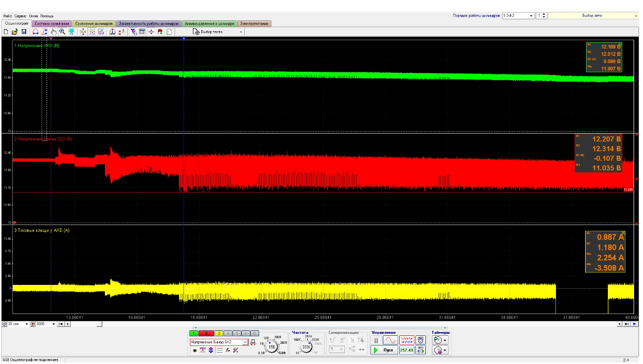
Task: Open the Сервис menu
Action: tap(21, 16)
